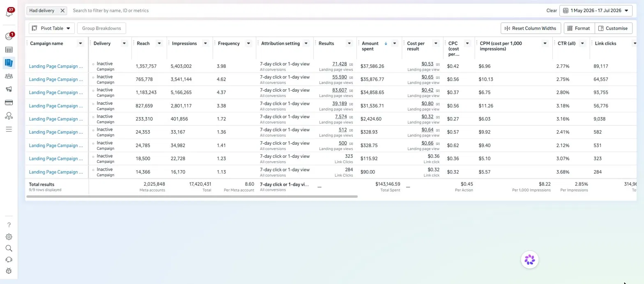Click the Report a problem bug icon

9,271
